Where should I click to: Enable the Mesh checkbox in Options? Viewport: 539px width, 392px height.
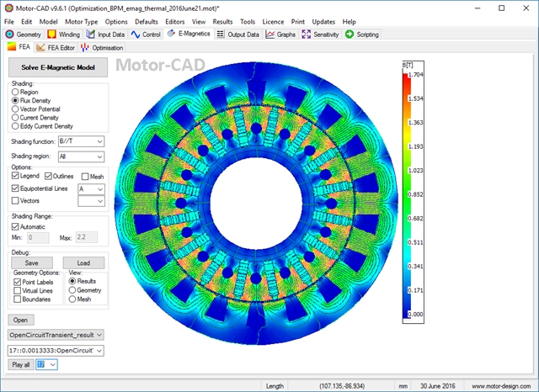click(x=85, y=177)
